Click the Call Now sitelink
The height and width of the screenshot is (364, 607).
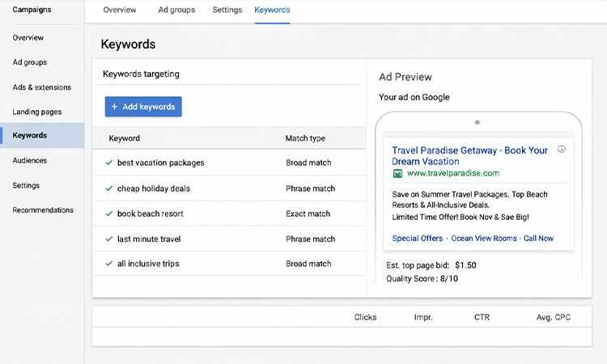[538, 239]
